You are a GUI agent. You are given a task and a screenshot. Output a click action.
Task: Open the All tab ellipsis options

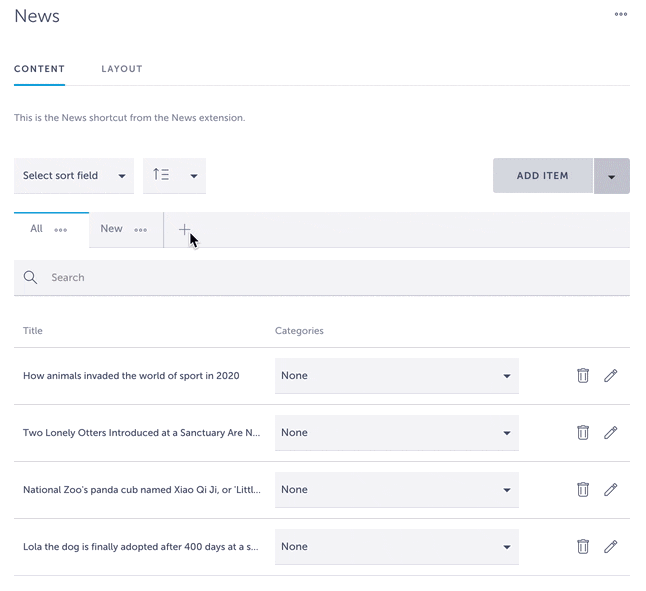61,230
